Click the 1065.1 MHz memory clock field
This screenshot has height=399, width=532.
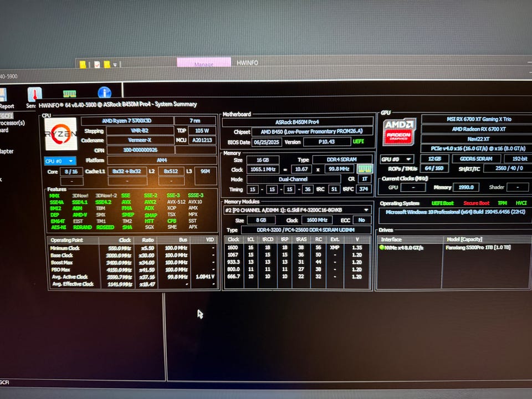tap(263, 170)
